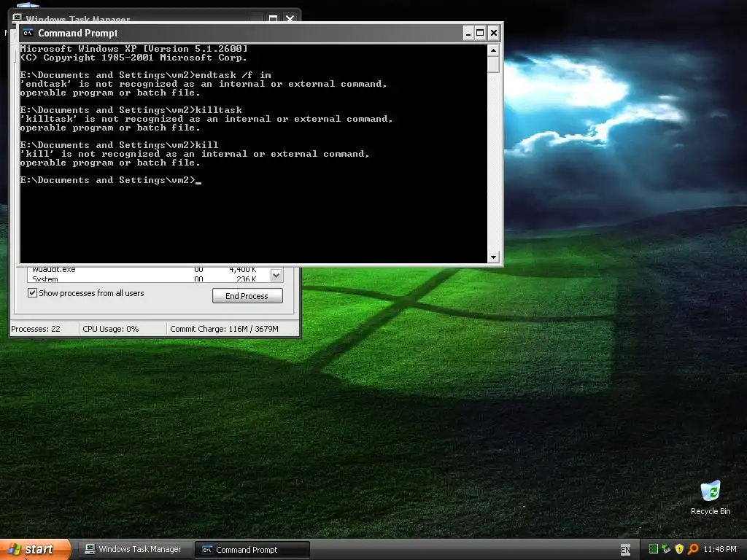
Task: Minimize the Command Prompt window
Action: (x=468, y=33)
